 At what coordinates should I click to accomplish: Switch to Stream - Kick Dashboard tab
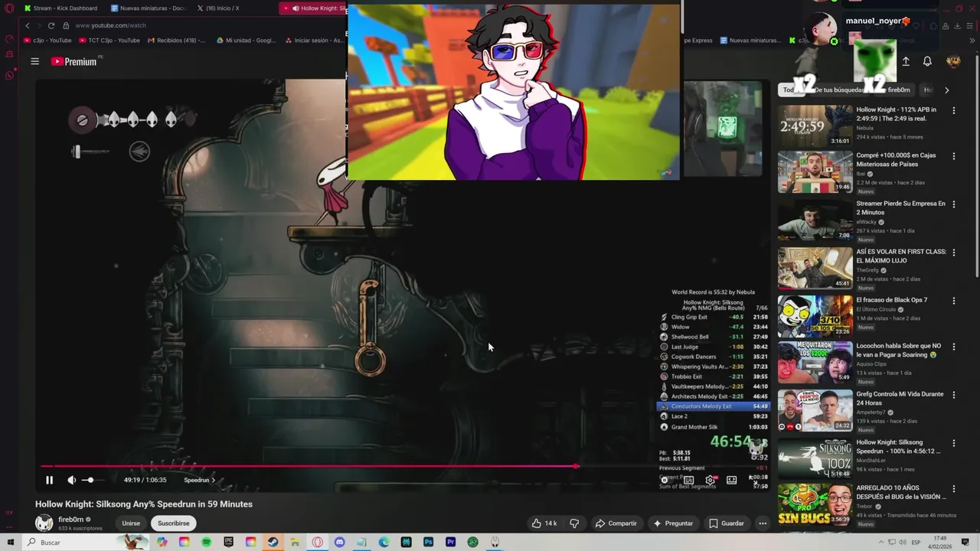pos(60,8)
